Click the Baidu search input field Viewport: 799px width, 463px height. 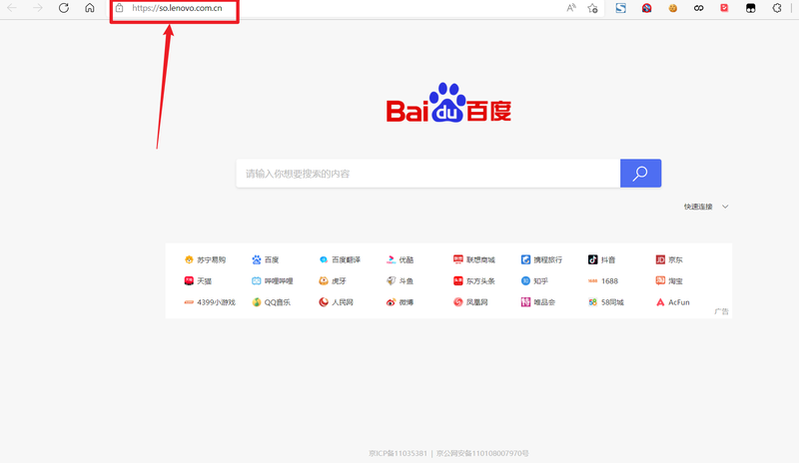pos(427,173)
